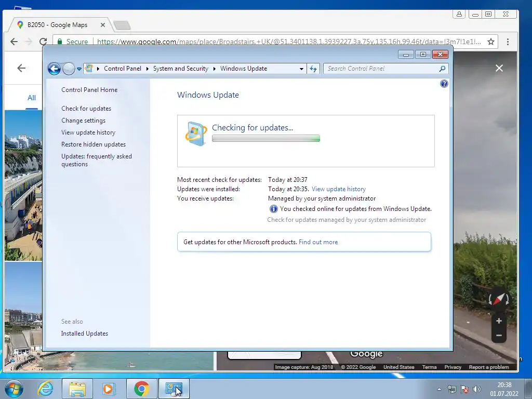The width and height of the screenshot is (532, 399).
Task: Click Check for updates managed by administrator
Action: click(x=347, y=220)
